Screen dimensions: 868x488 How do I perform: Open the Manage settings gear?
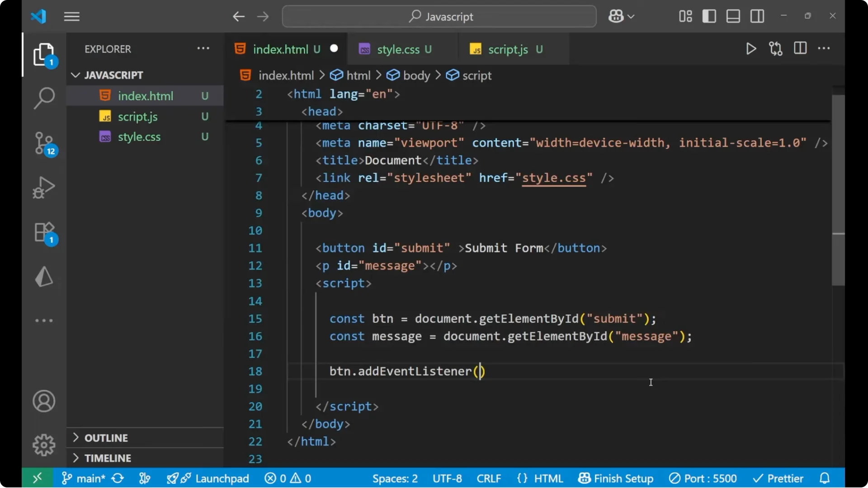click(44, 445)
